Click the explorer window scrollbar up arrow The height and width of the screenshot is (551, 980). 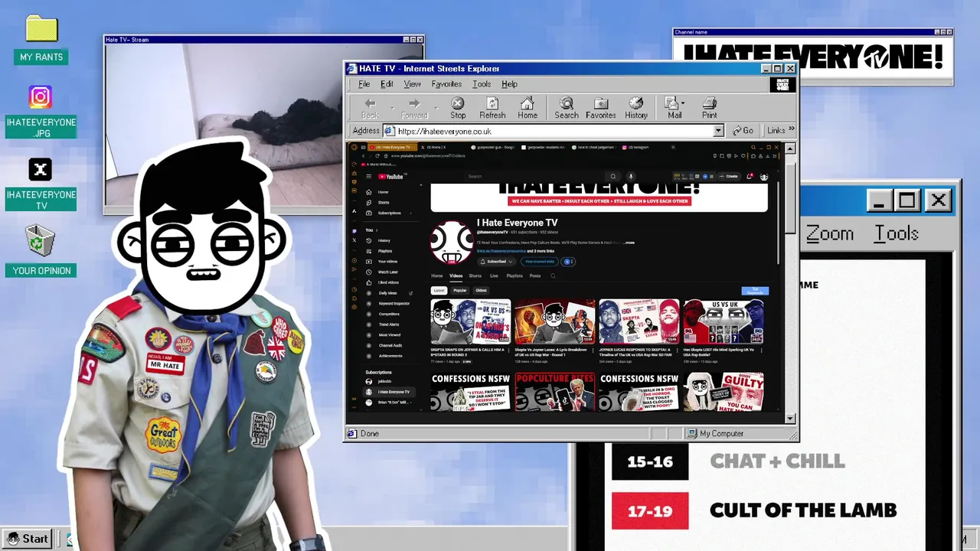(790, 148)
